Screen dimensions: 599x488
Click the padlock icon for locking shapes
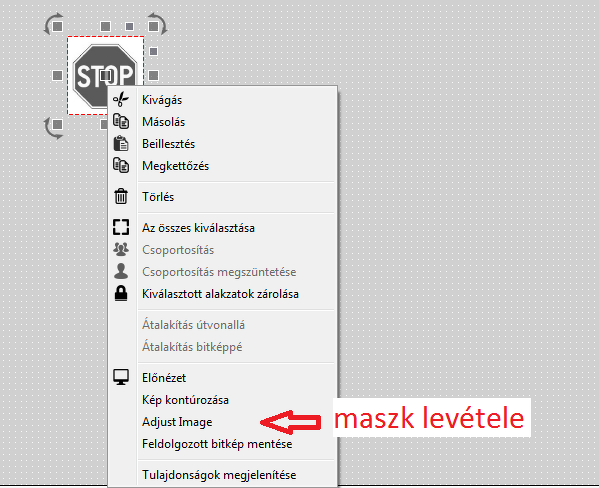121,293
